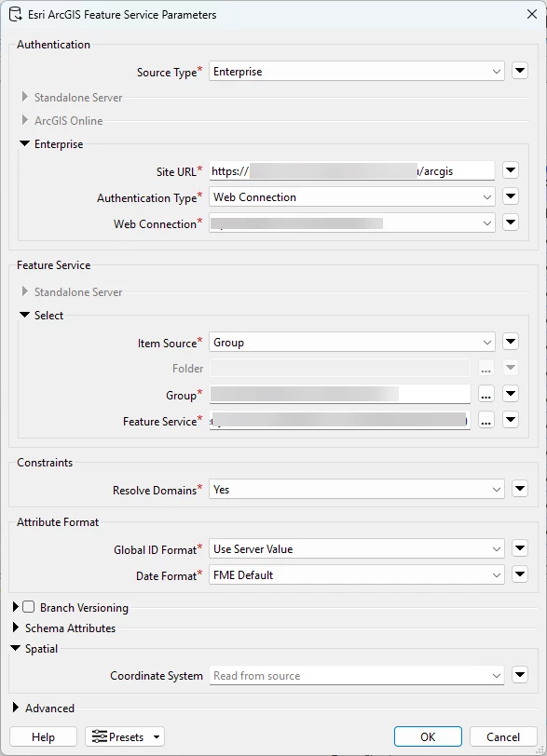Collapse the Spatial section

[16, 649]
